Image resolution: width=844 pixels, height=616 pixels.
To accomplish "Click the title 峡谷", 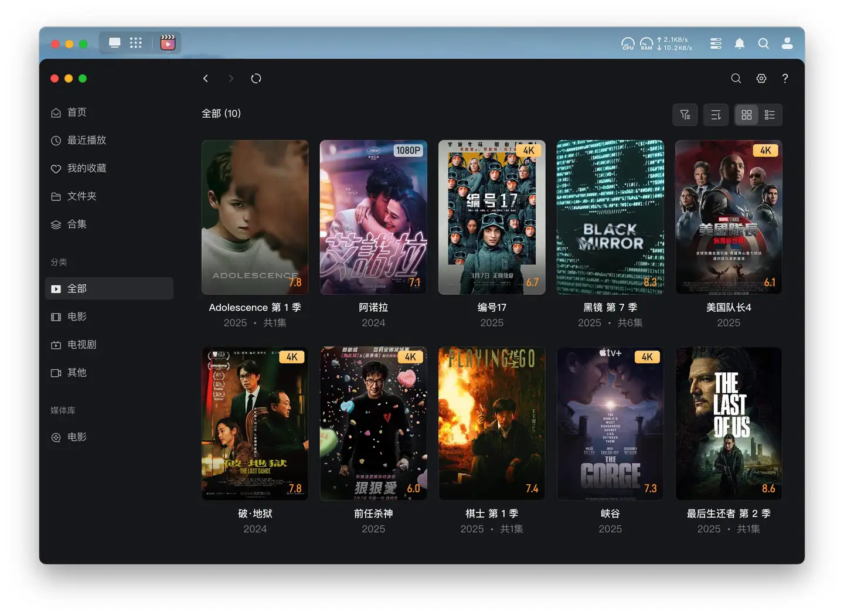I will (x=610, y=514).
